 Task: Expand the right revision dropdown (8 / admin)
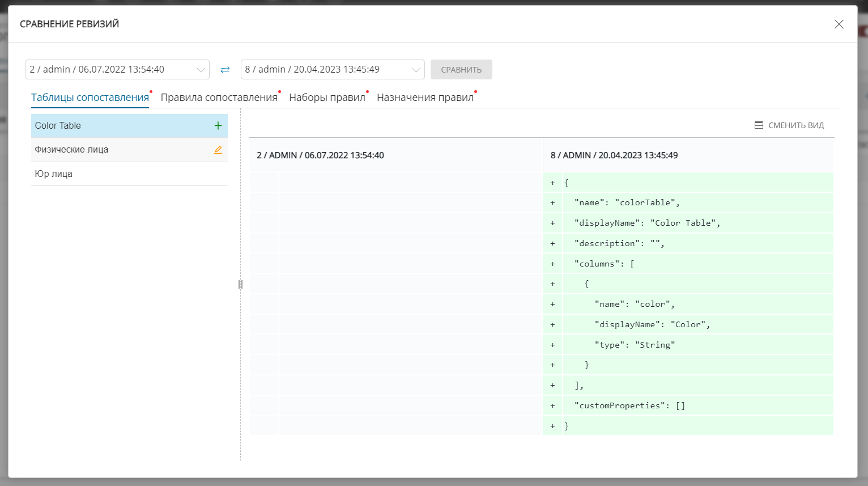click(x=333, y=70)
